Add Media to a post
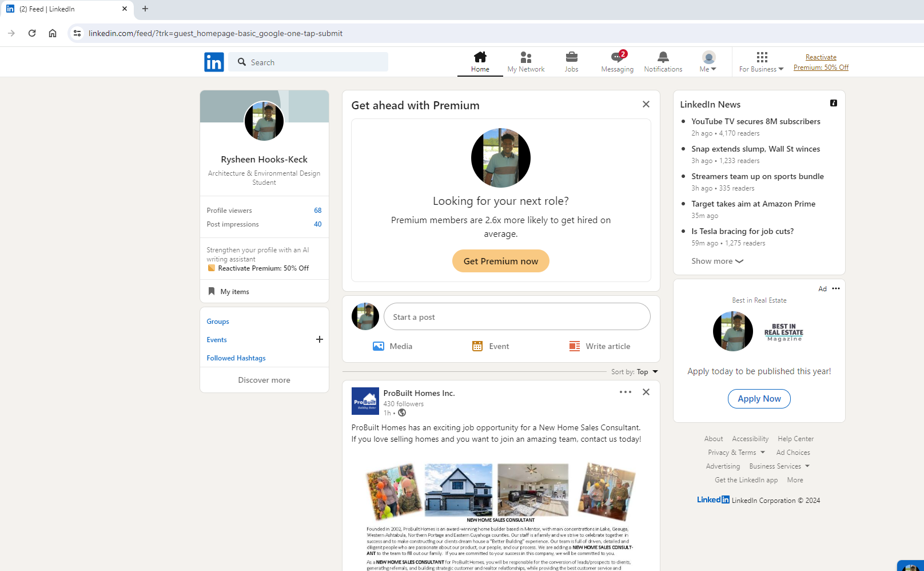Image resolution: width=924 pixels, height=571 pixels. coord(392,346)
